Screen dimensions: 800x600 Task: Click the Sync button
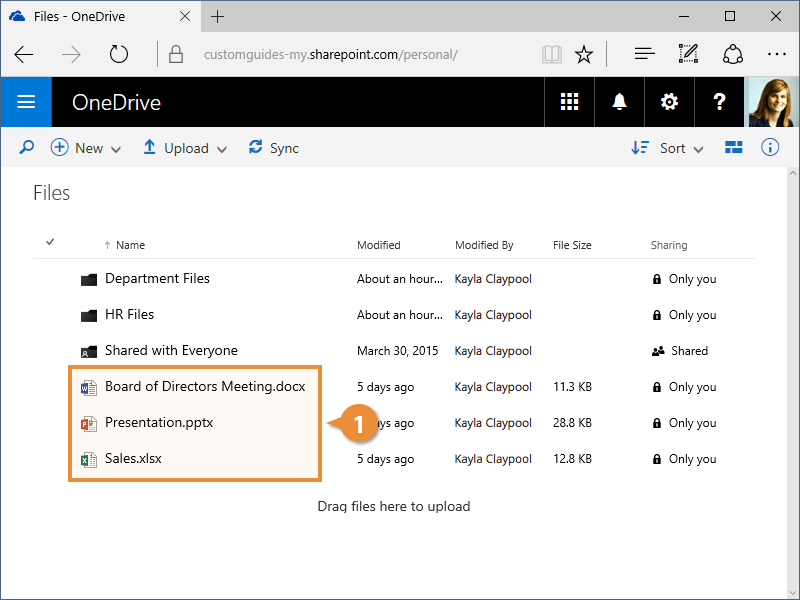(274, 148)
